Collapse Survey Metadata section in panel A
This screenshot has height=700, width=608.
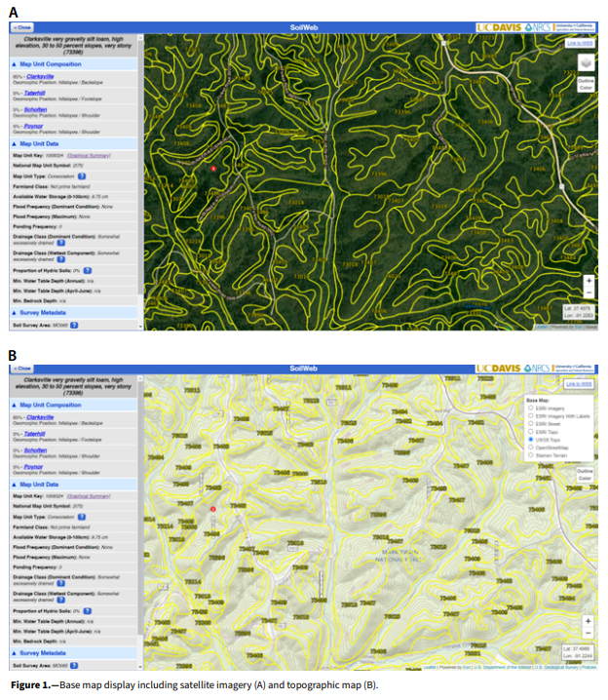point(74,313)
